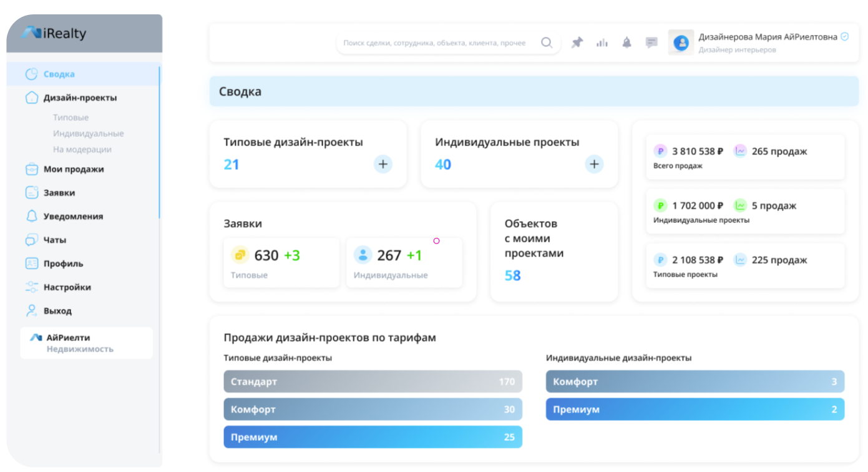Click the iRealty logo

pyautogui.click(x=54, y=34)
